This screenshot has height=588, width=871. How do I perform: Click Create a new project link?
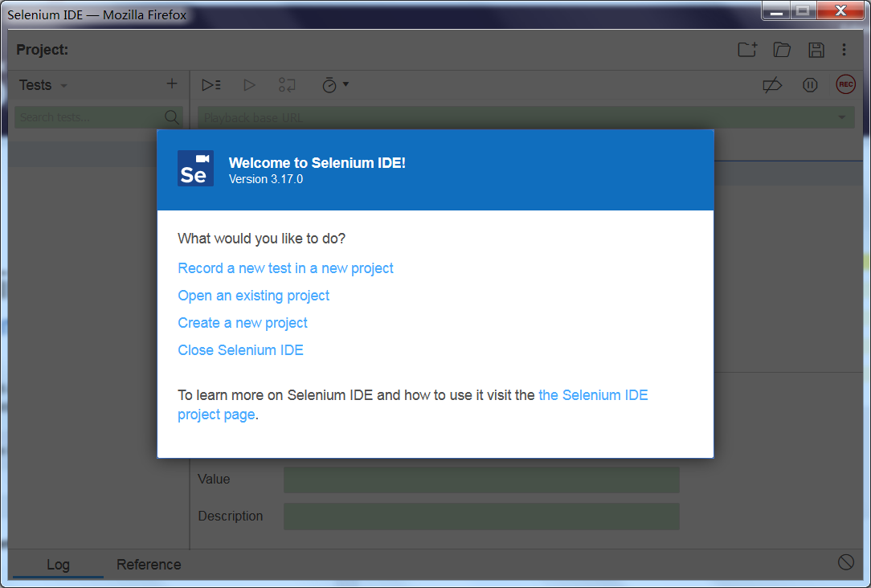pos(242,323)
